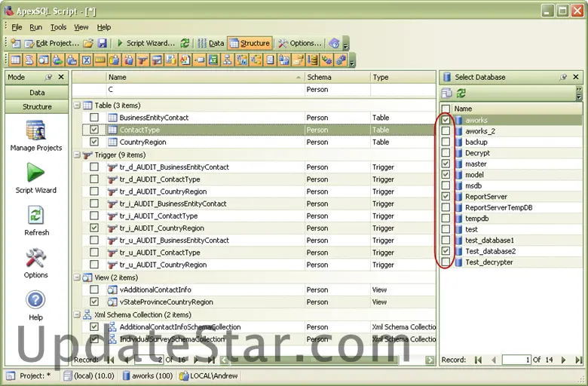
Task: Uncheck the ReportServer database checkbox
Action: (x=446, y=196)
